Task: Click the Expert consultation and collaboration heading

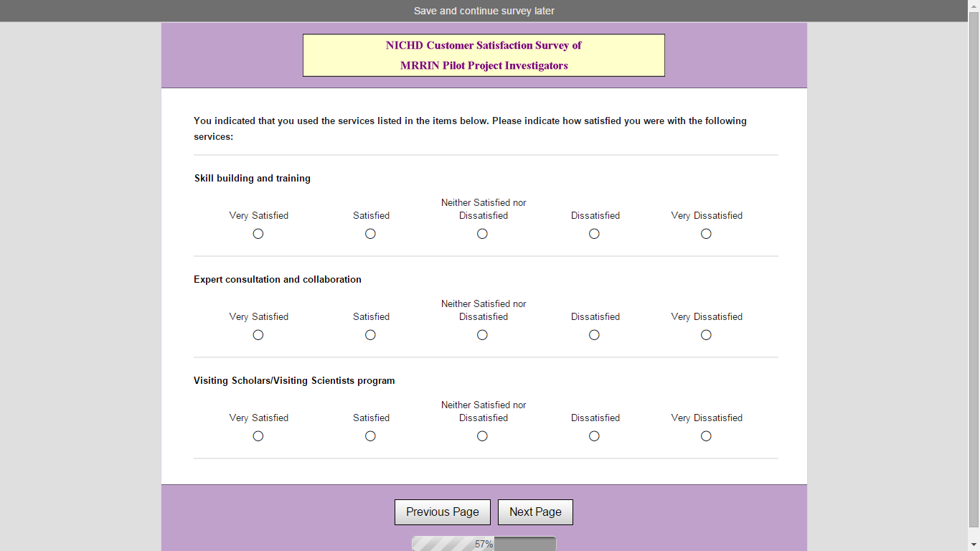Action: (278, 280)
